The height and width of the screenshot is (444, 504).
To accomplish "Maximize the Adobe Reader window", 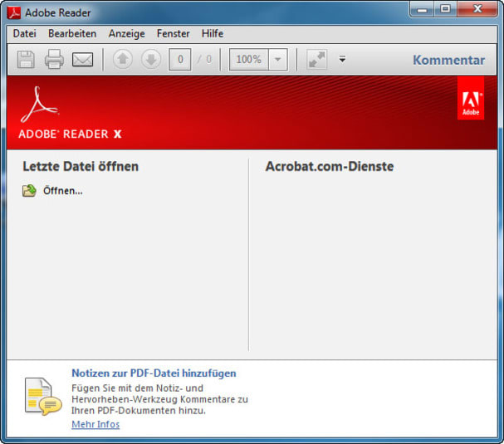I will (445, 9).
